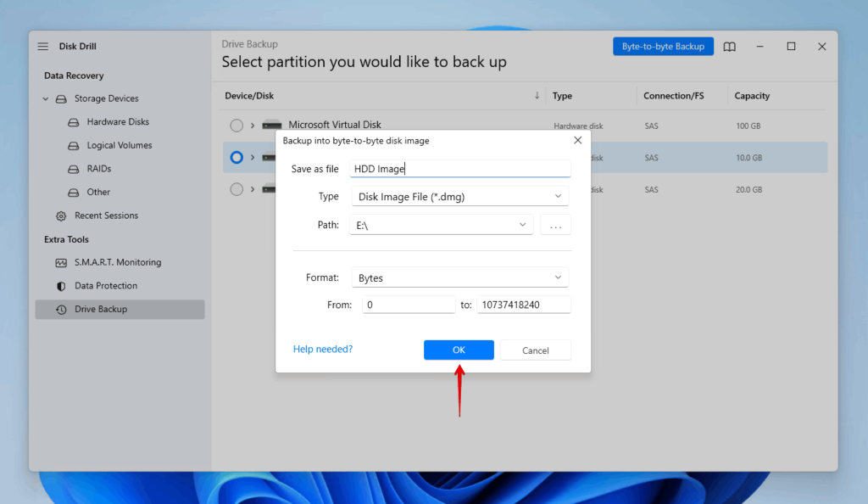Open the Disk Drill hamburger menu

coord(41,46)
